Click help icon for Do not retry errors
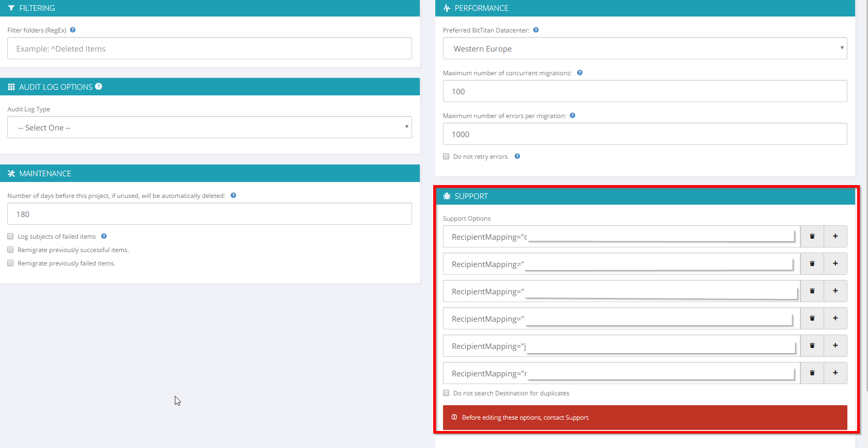Viewport: 868px width, 448px height. [517, 156]
